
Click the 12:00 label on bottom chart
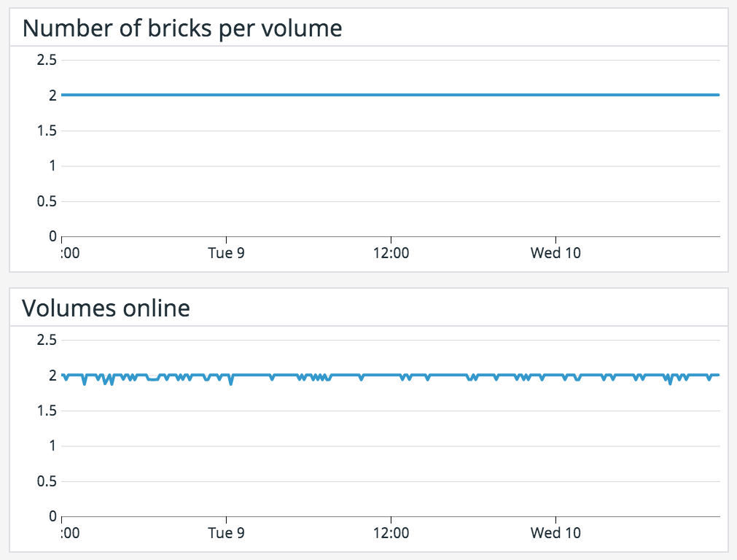[393, 533]
